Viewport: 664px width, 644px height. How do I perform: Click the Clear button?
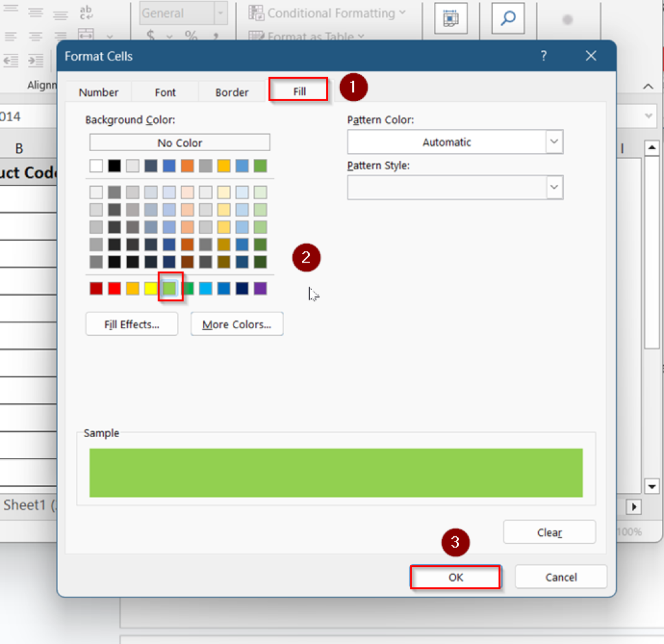click(549, 532)
